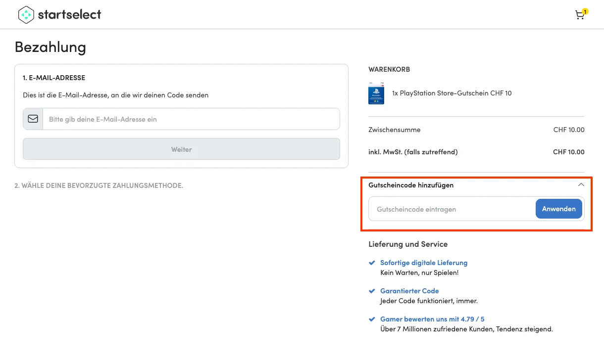
Task: Open the Garantierter Code link
Action: pyautogui.click(x=409, y=291)
